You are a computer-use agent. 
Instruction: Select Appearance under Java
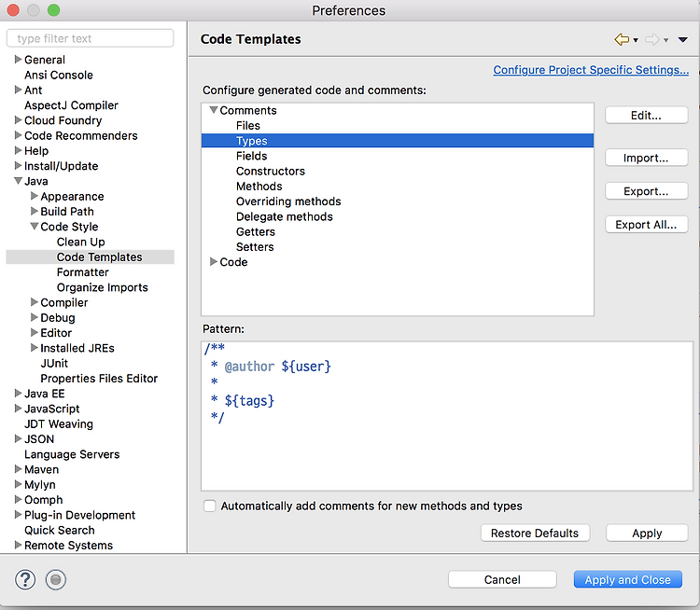click(72, 197)
